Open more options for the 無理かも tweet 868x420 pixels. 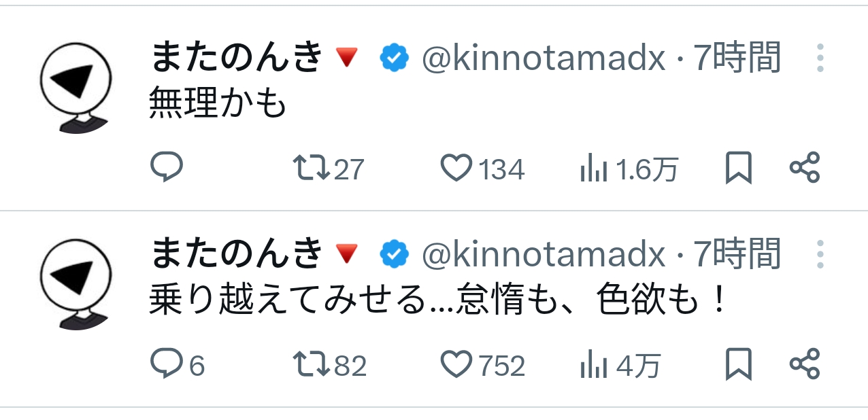(x=820, y=58)
